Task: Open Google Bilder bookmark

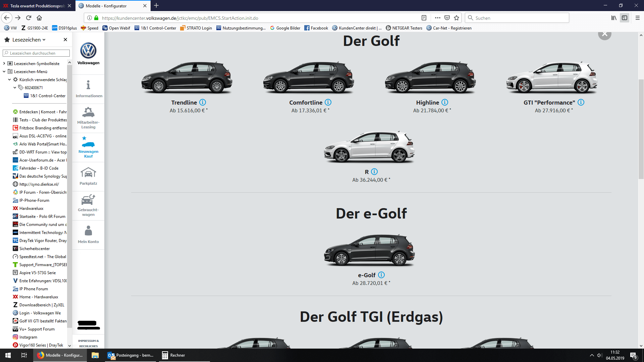Action: click(285, 28)
